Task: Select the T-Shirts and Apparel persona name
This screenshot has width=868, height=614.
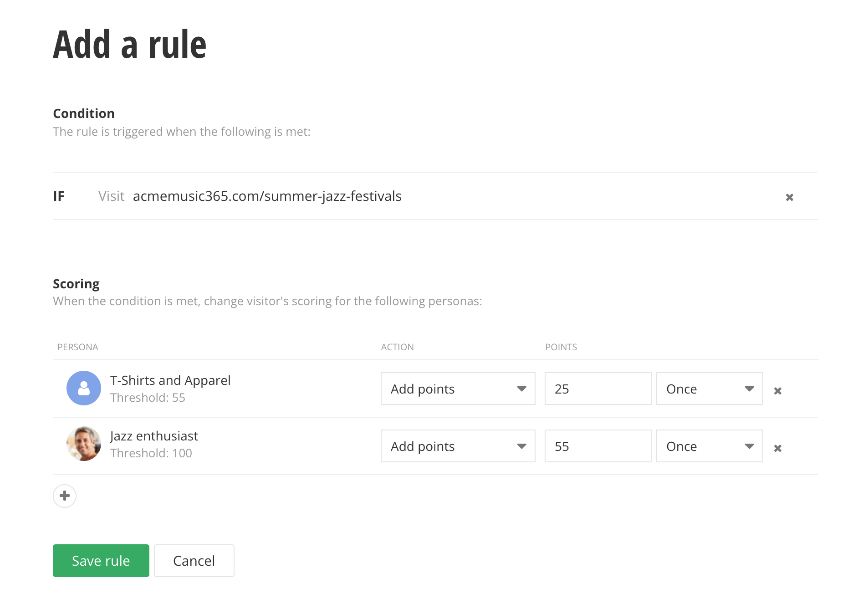Action: point(170,380)
